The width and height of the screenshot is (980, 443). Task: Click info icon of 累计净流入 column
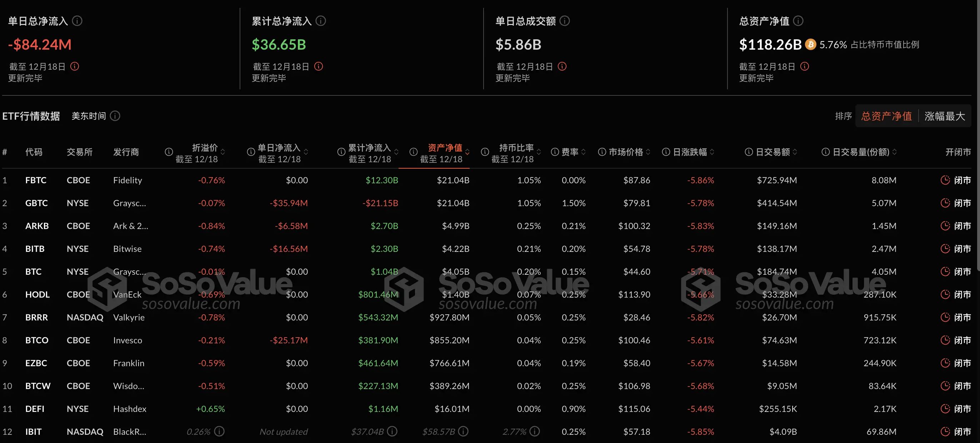pos(341,152)
